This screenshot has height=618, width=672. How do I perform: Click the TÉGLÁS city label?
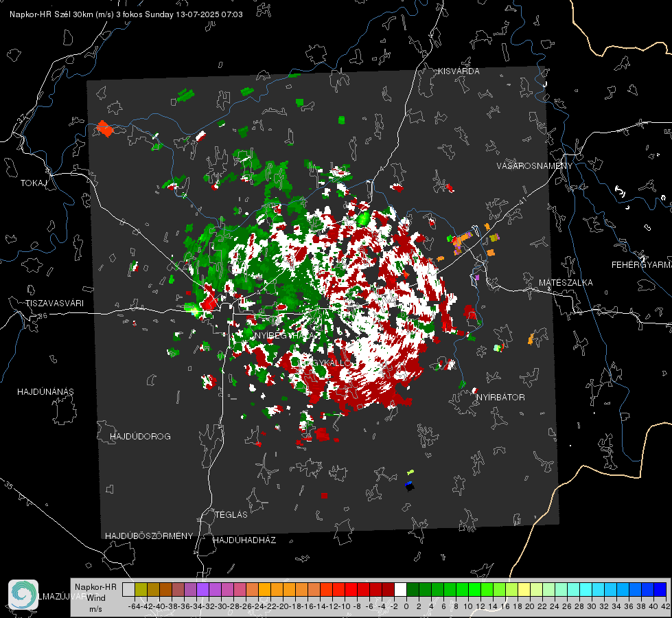(231, 515)
